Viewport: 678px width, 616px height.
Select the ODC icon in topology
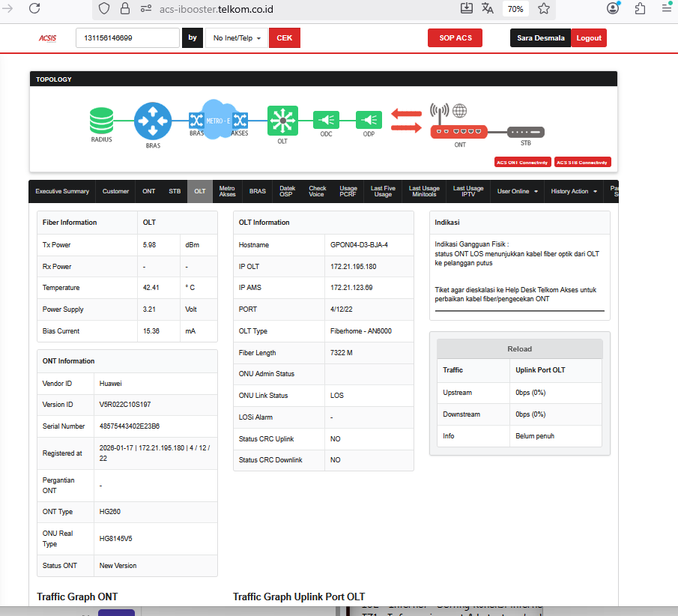click(x=326, y=120)
